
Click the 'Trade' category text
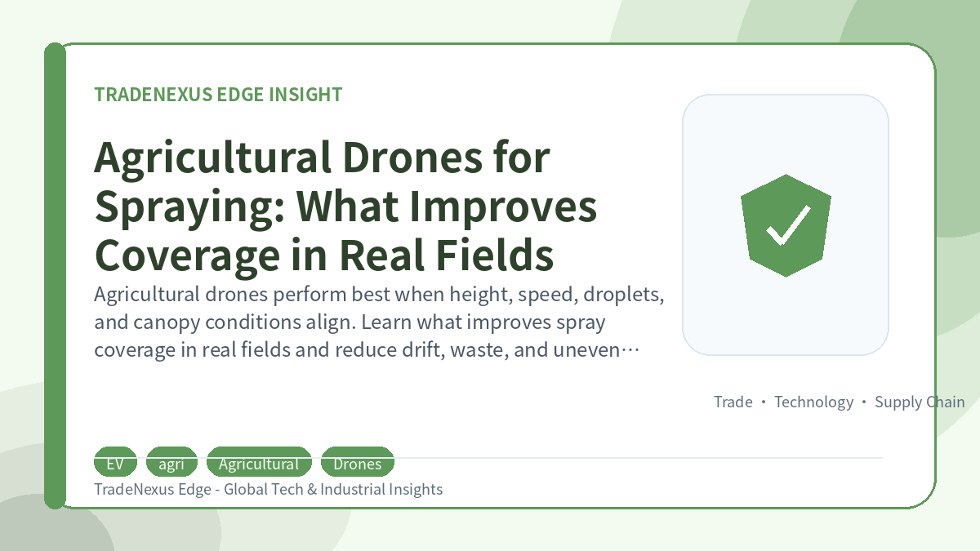tap(733, 402)
